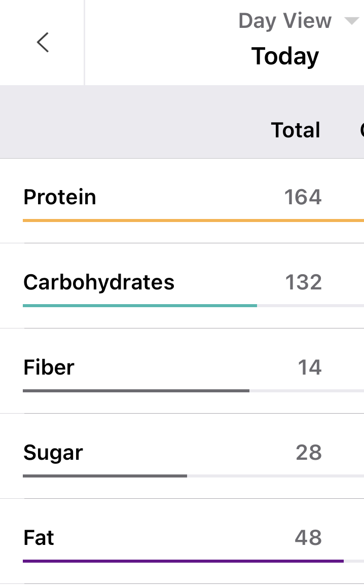
Task: Tap the Day View label
Action: pos(285,21)
